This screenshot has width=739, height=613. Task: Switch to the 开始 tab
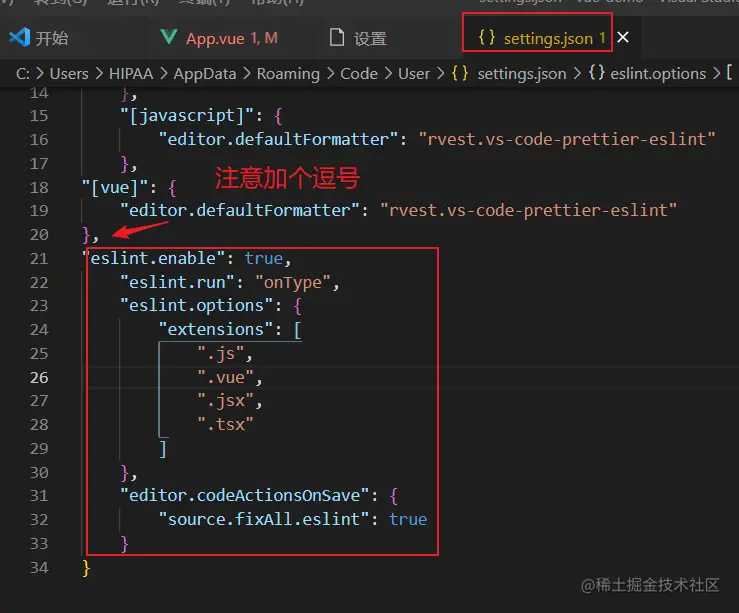pos(39,38)
